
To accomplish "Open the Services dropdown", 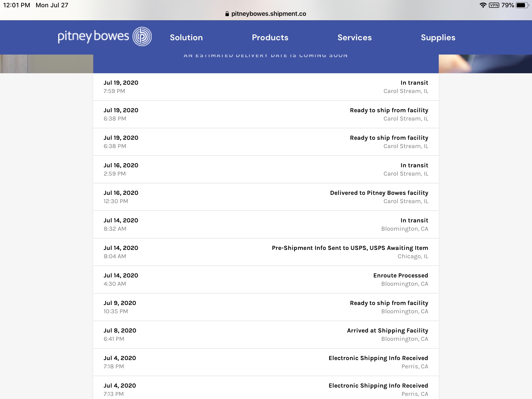I will tap(354, 37).
